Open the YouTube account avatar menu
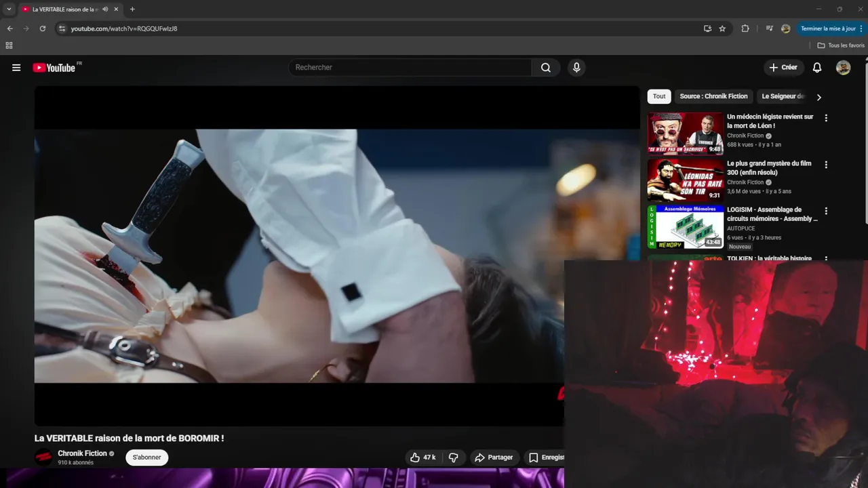Image resolution: width=868 pixels, height=488 pixels. 843,68
